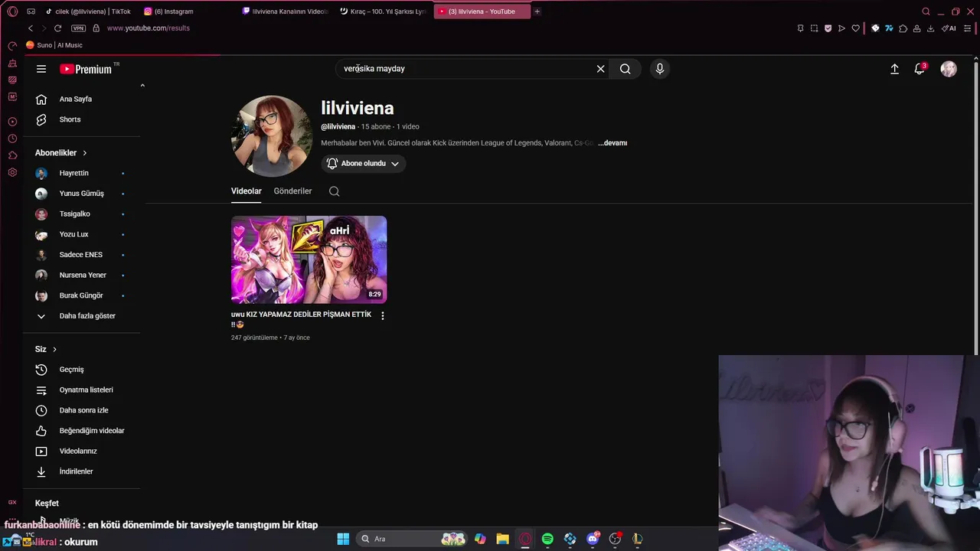Click the YouTube URL address bar
Image resolution: width=980 pixels, height=551 pixels.
149,28
